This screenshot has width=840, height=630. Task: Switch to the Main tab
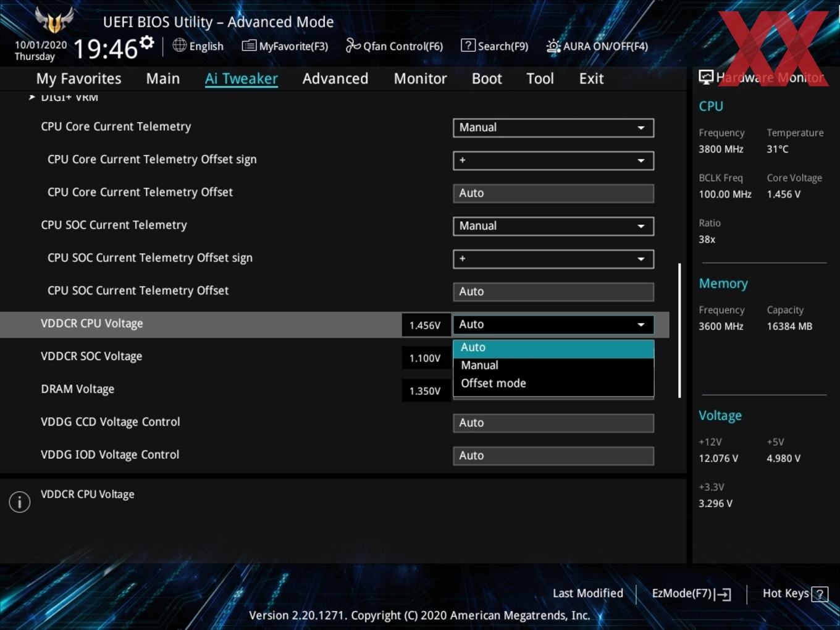[x=163, y=78]
